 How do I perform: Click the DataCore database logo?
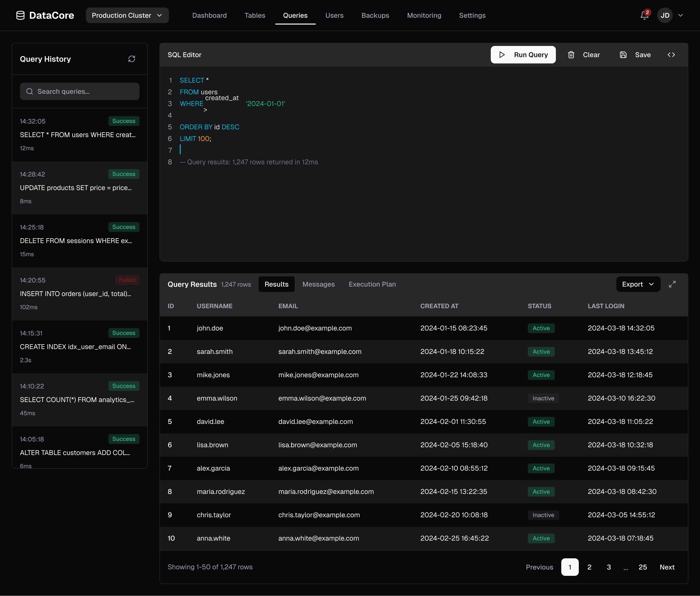pos(20,16)
